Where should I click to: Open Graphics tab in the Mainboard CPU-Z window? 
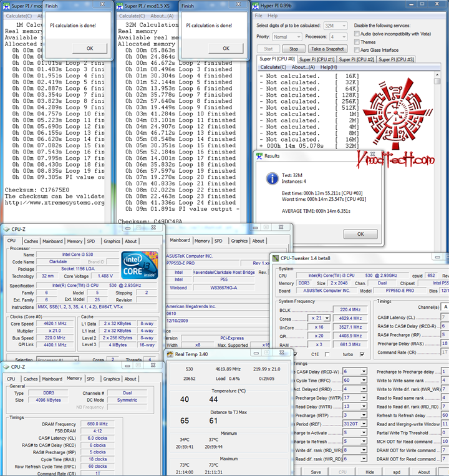[239, 241]
